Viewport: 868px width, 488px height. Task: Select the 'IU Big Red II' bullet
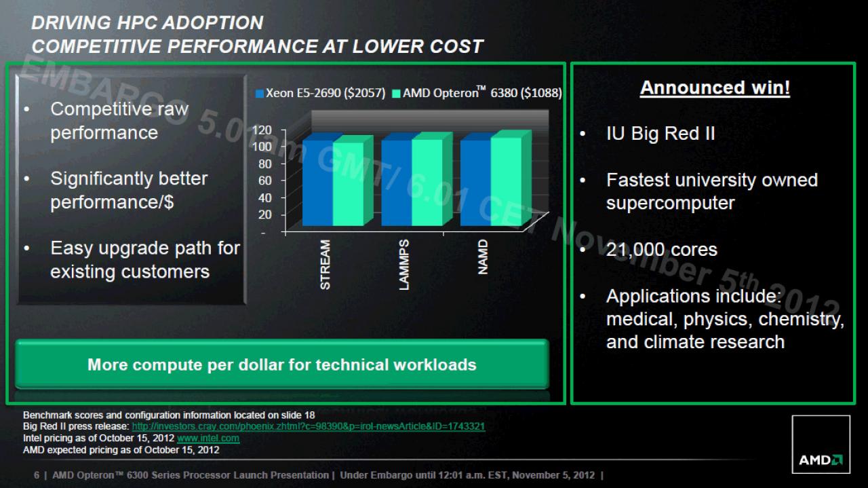[x=660, y=133]
